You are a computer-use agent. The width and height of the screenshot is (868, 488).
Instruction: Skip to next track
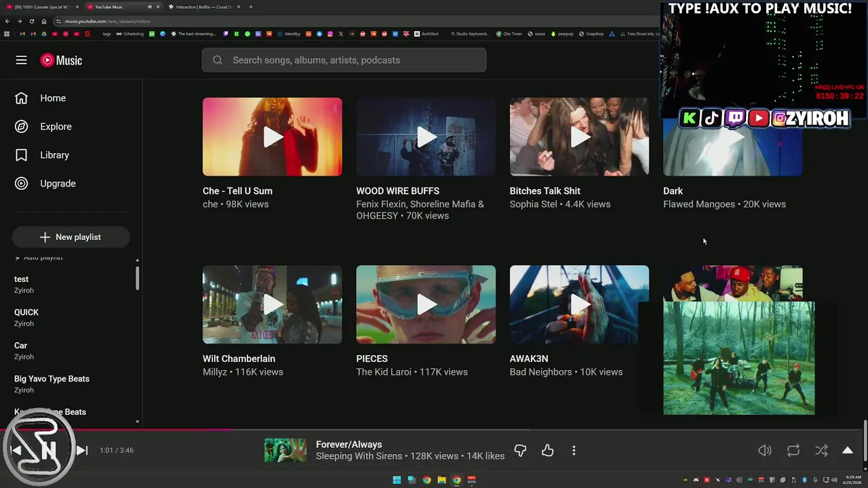tap(81, 450)
